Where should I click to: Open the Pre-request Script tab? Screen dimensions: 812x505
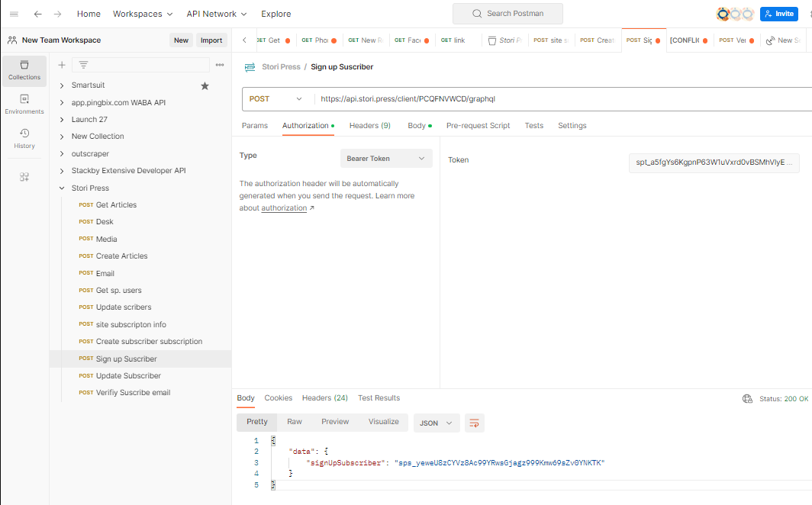[478, 125]
